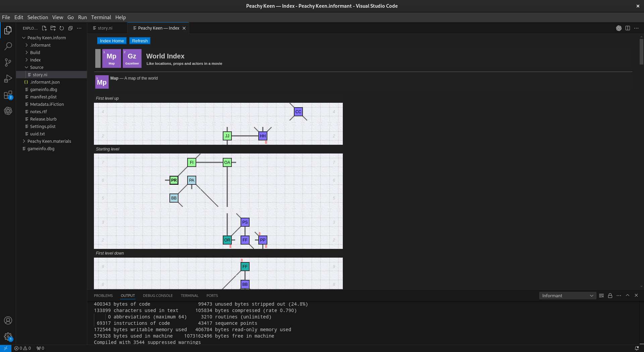Image resolution: width=644 pixels, height=352 pixels.
Task: Open the Extensions view
Action: pyautogui.click(x=8, y=95)
